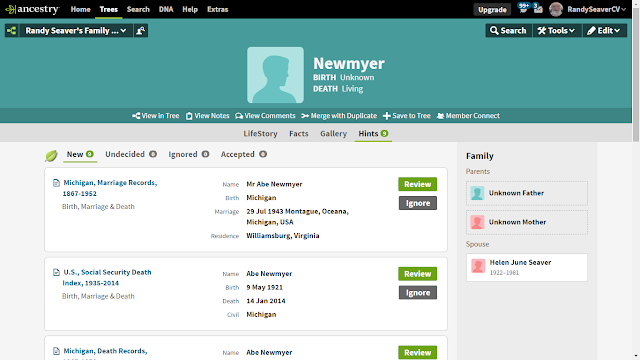Expand the Tools dropdown

click(556, 31)
